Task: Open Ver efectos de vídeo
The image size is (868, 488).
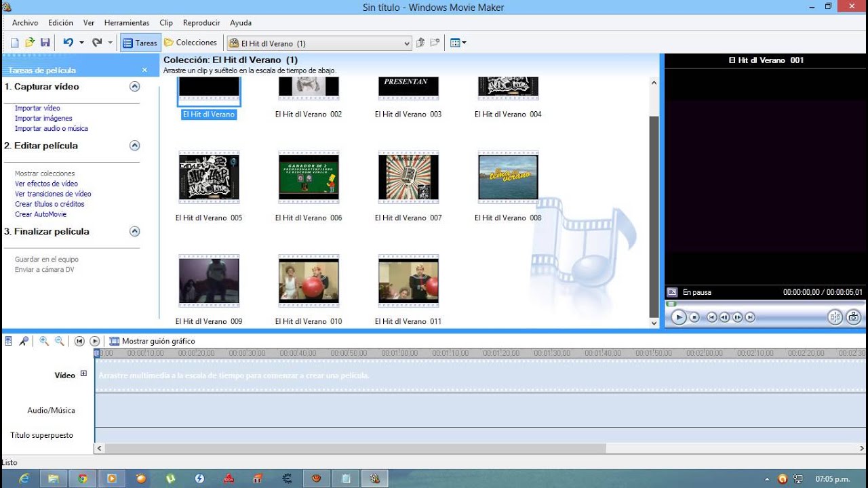Action: [46, 184]
